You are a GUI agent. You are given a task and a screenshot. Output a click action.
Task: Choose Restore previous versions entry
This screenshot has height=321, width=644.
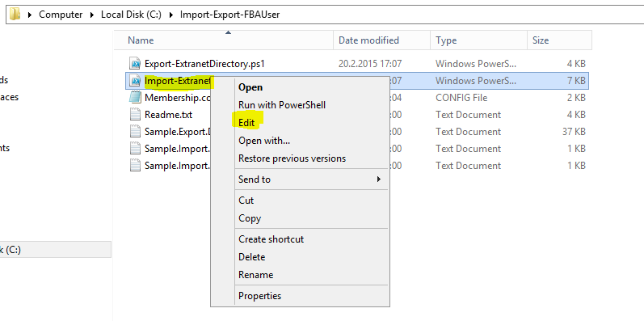tap(292, 158)
